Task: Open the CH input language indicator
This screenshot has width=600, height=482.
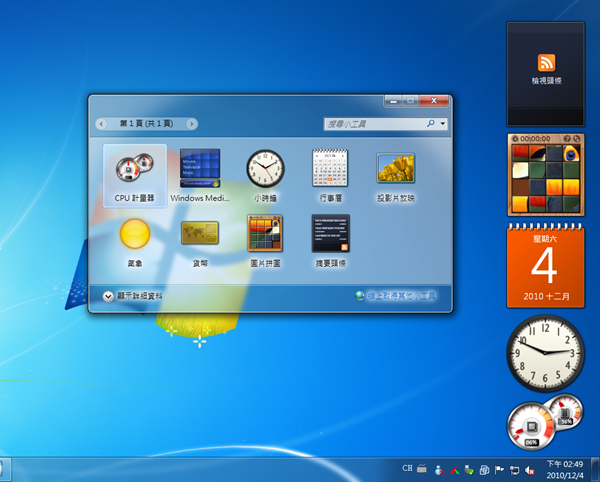Action: click(x=407, y=468)
